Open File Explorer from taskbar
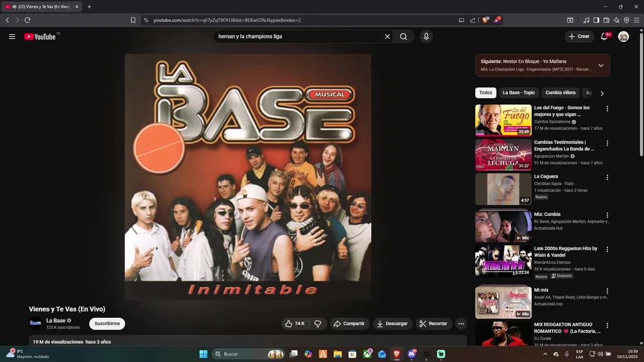This screenshot has height=362, width=644. pyautogui.click(x=338, y=354)
